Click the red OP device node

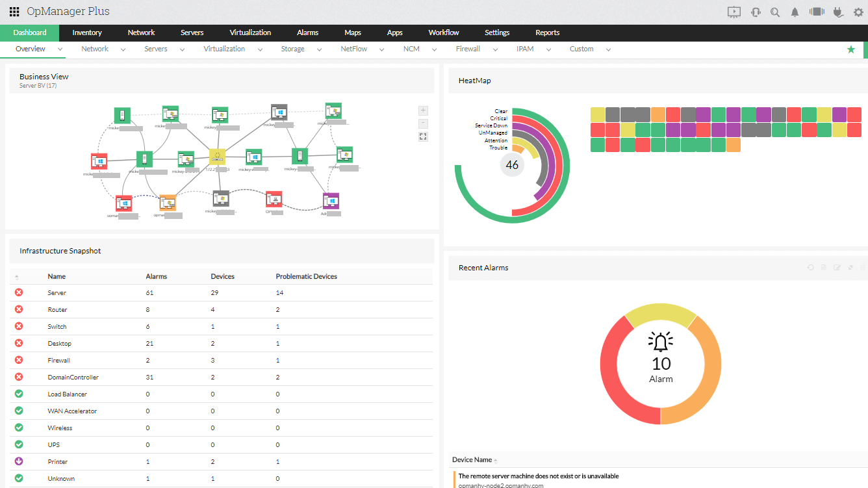[274, 199]
